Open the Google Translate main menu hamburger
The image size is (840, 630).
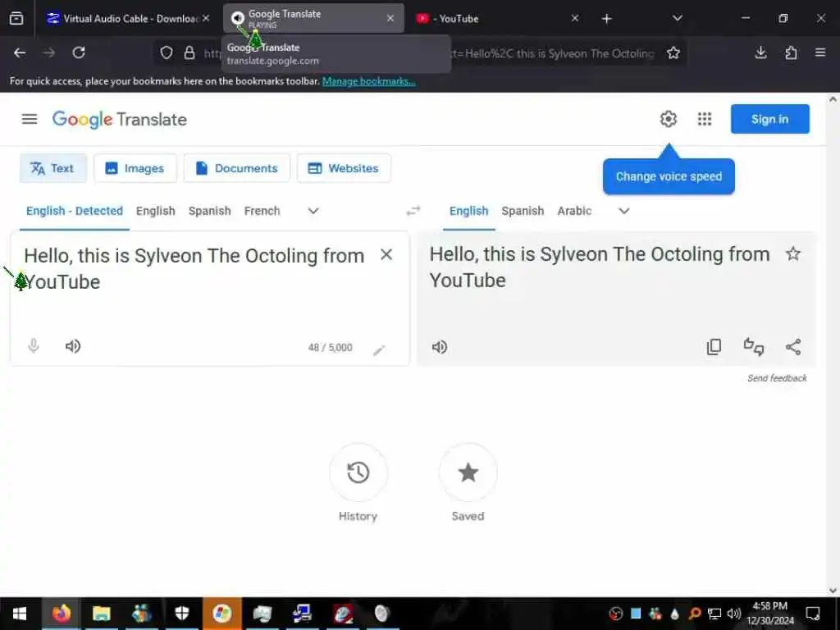(30, 119)
